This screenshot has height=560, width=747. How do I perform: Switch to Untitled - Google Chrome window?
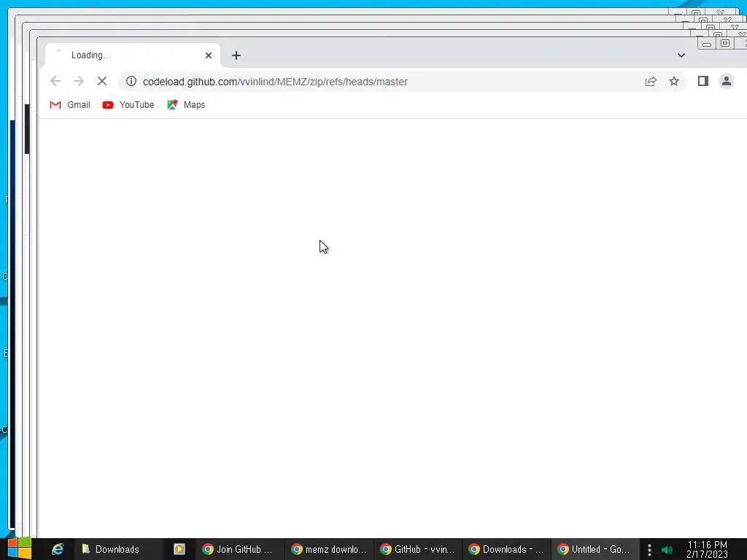click(x=595, y=549)
